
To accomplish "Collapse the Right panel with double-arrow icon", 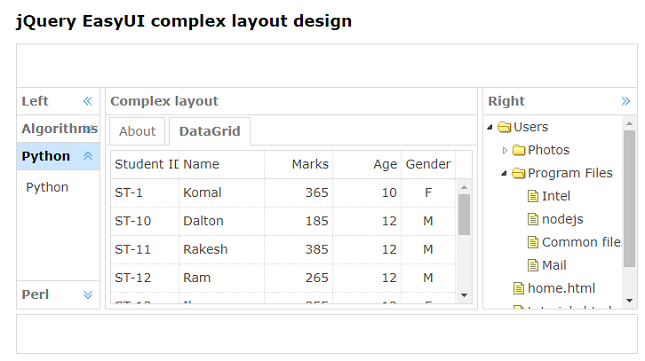I will tap(626, 101).
